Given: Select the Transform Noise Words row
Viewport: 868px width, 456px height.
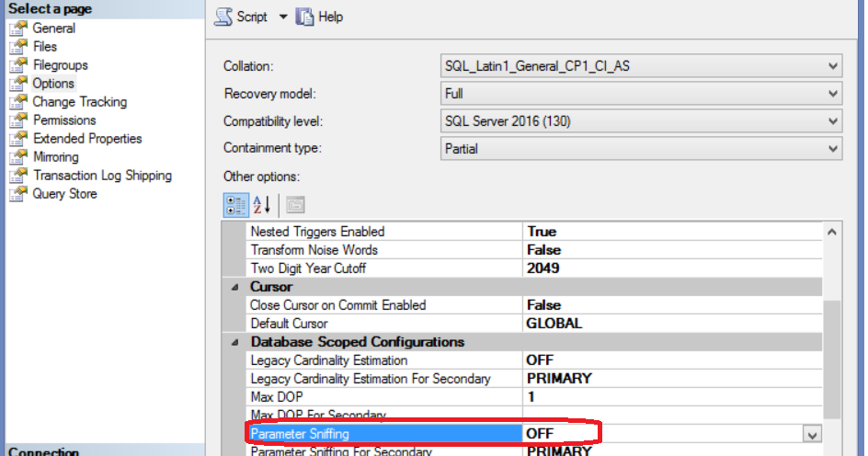Looking at the screenshot, I should (x=533, y=249).
